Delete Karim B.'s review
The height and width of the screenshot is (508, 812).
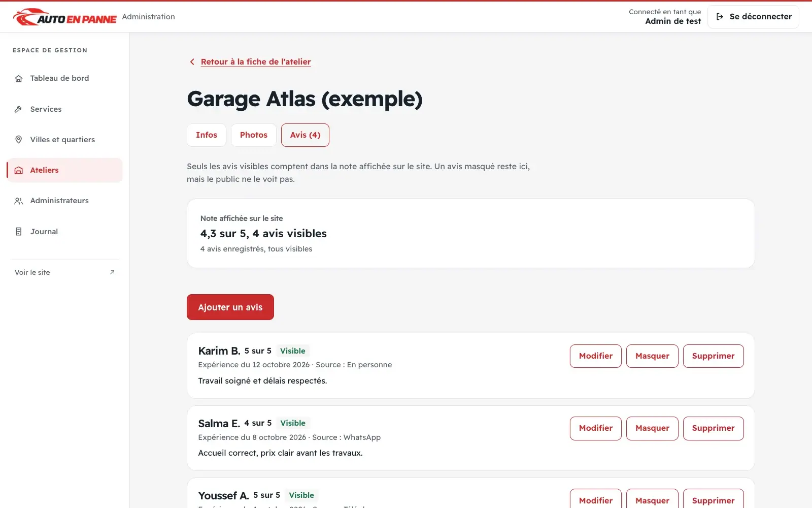pos(713,356)
